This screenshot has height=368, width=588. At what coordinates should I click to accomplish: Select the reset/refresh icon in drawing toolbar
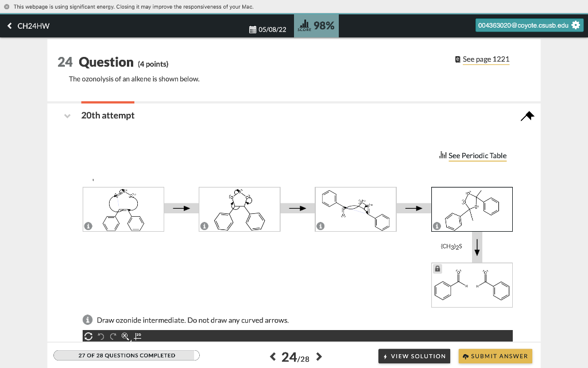click(x=89, y=336)
